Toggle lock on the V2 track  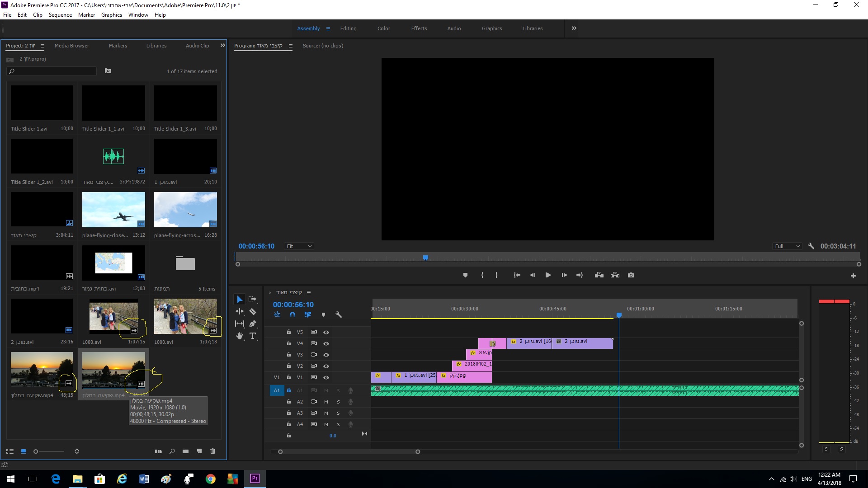[x=288, y=366]
